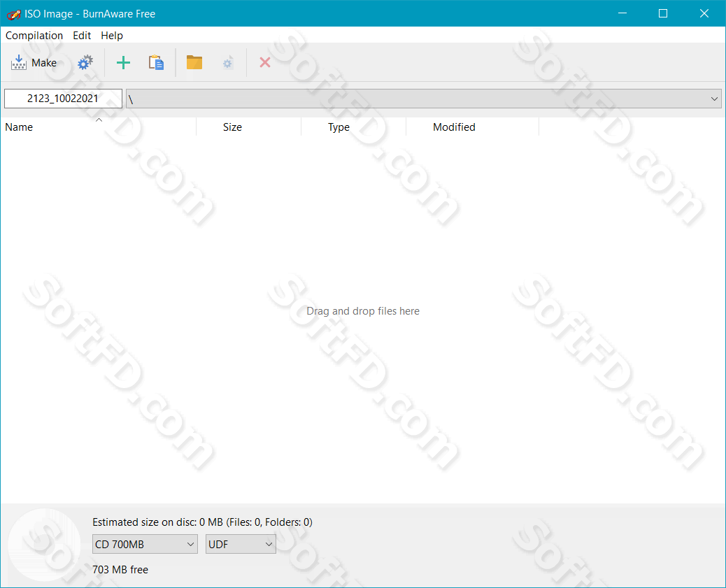Click the red X remove icon
Screen dimensions: 726x588
click(265, 62)
